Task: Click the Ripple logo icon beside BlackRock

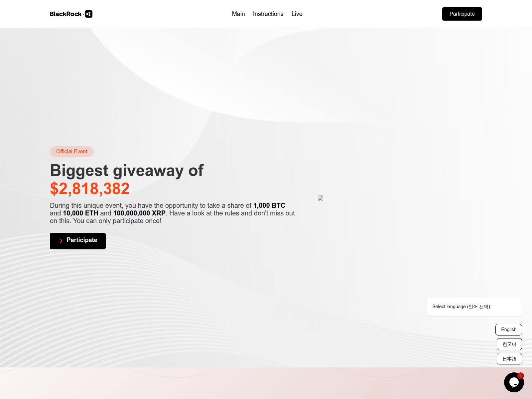Action: (89, 14)
